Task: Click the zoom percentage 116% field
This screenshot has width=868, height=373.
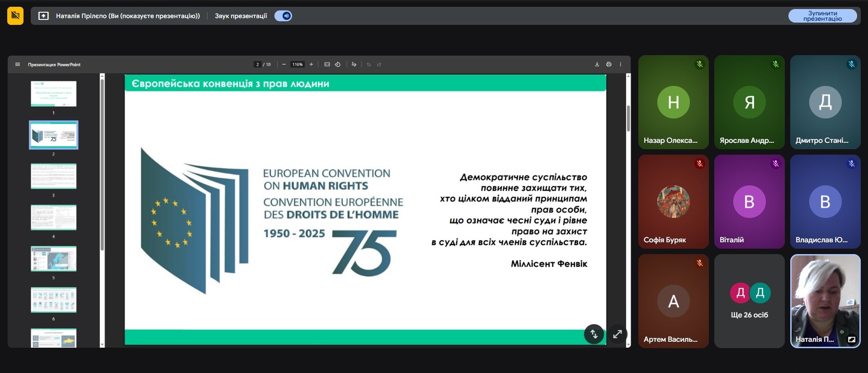Action: pos(297,65)
